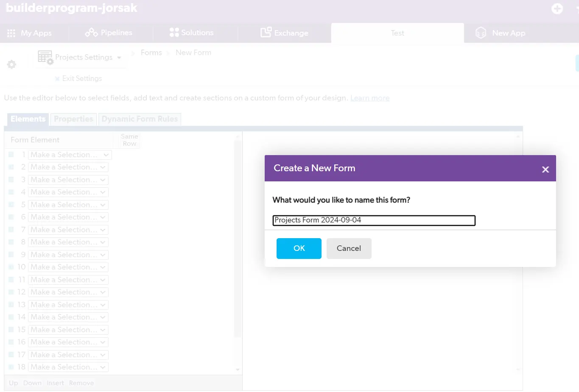
Task: Toggle the checkbox beside form element row 1
Action: [11, 154]
